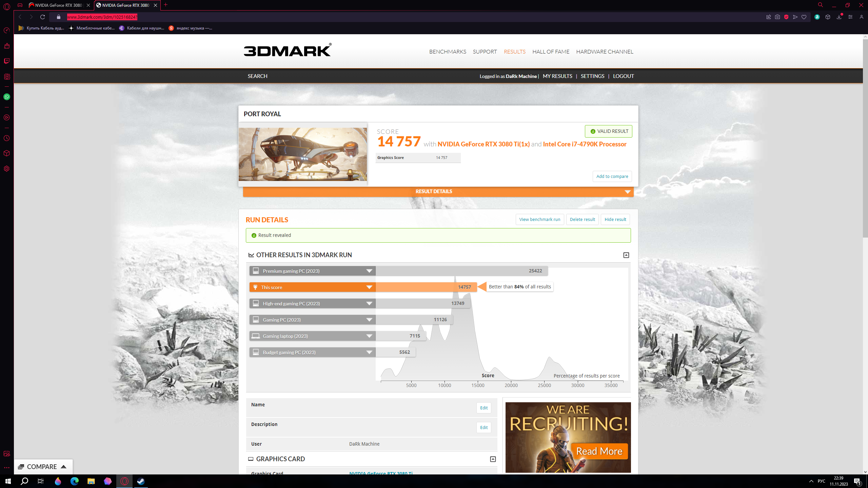
Task: Open the browser history clock icon
Action: pos(7,138)
